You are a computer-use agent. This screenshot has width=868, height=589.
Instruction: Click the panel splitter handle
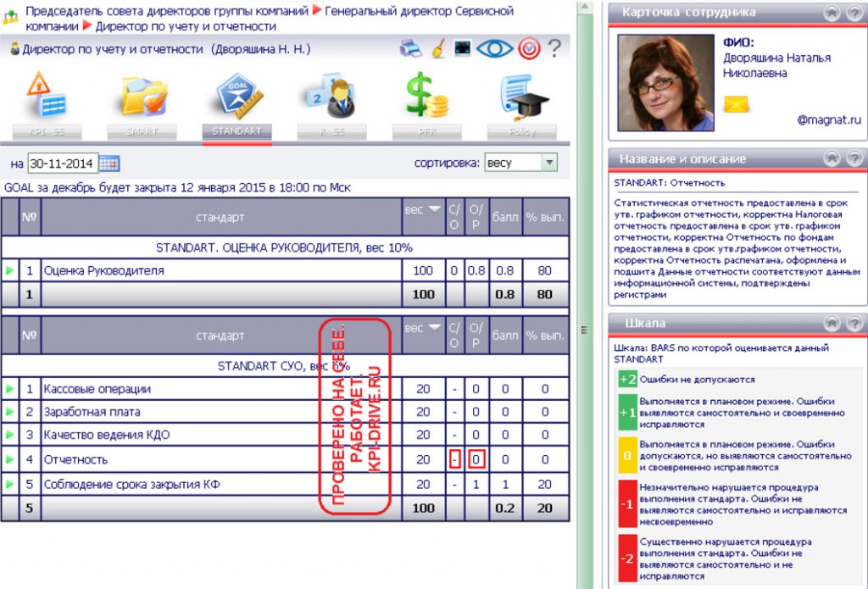tap(585, 330)
